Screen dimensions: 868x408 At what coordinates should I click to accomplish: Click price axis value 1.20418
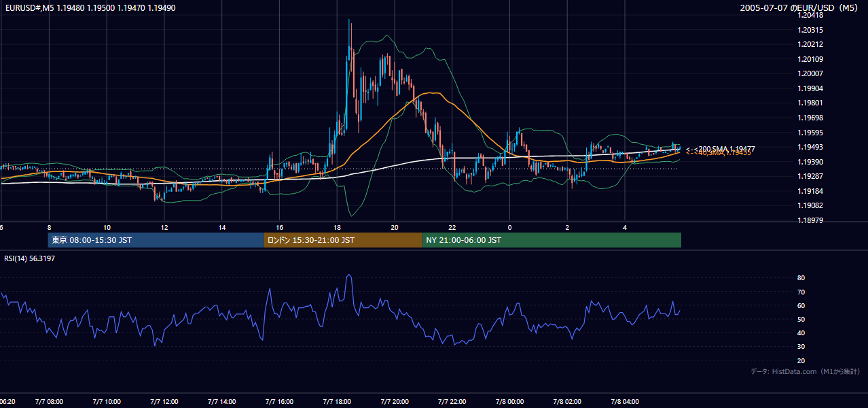pos(812,15)
